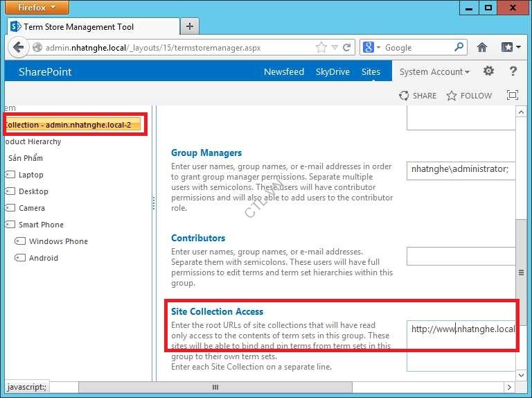Click the Contributors input field
Viewport: 532px width, 398px height.
point(461,257)
